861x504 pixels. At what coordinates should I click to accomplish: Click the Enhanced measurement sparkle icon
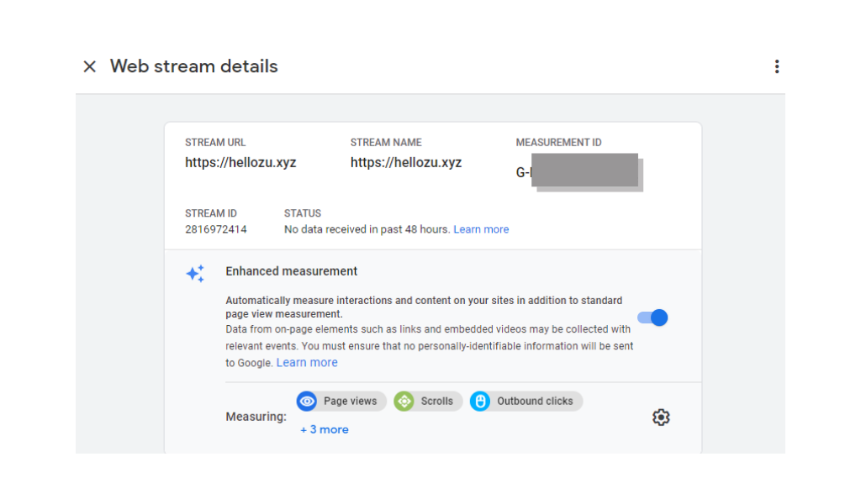(x=195, y=274)
